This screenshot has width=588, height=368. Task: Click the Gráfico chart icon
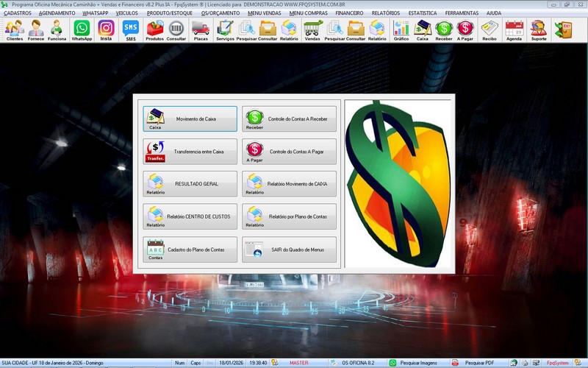pos(401,30)
